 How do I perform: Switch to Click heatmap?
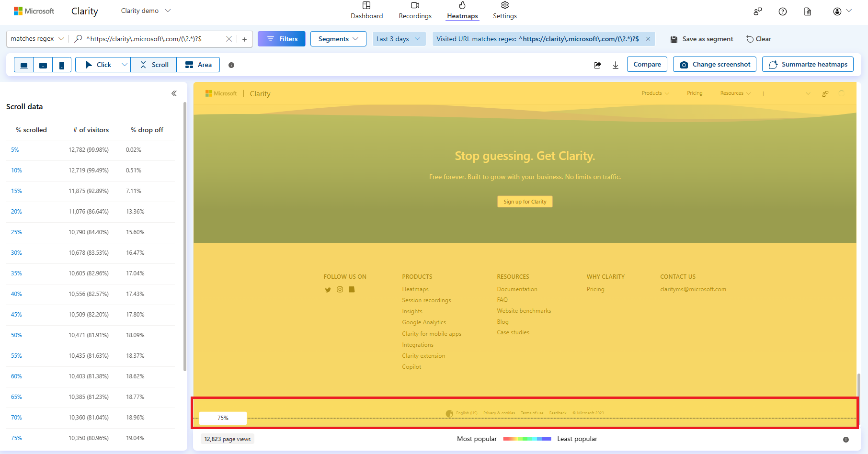click(98, 65)
